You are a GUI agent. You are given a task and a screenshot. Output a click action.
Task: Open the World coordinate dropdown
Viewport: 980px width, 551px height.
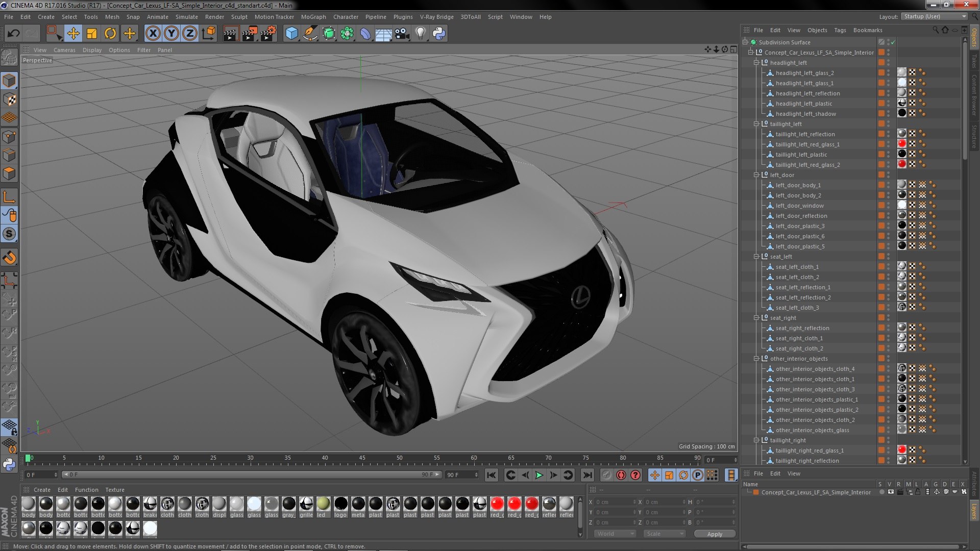(615, 534)
